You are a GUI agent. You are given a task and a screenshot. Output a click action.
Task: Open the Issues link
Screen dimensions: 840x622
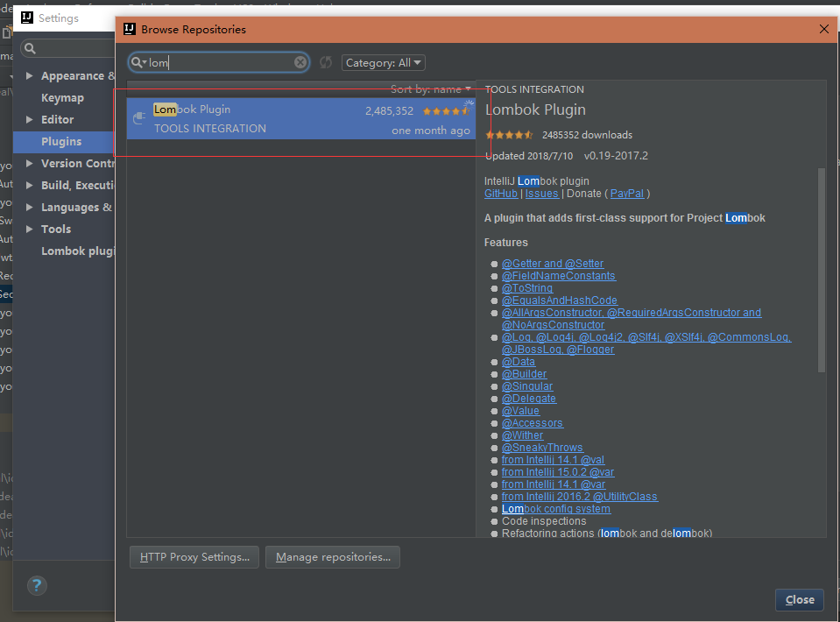pos(541,194)
